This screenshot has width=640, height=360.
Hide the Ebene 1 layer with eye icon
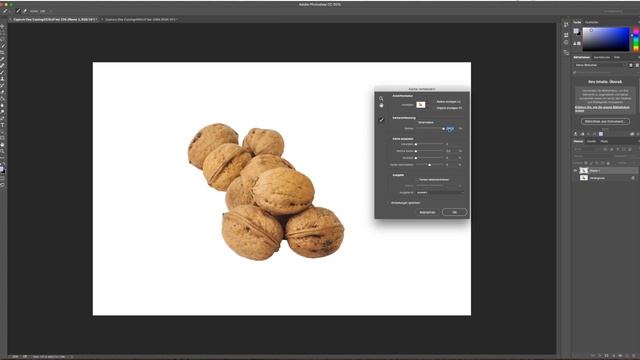click(575, 171)
